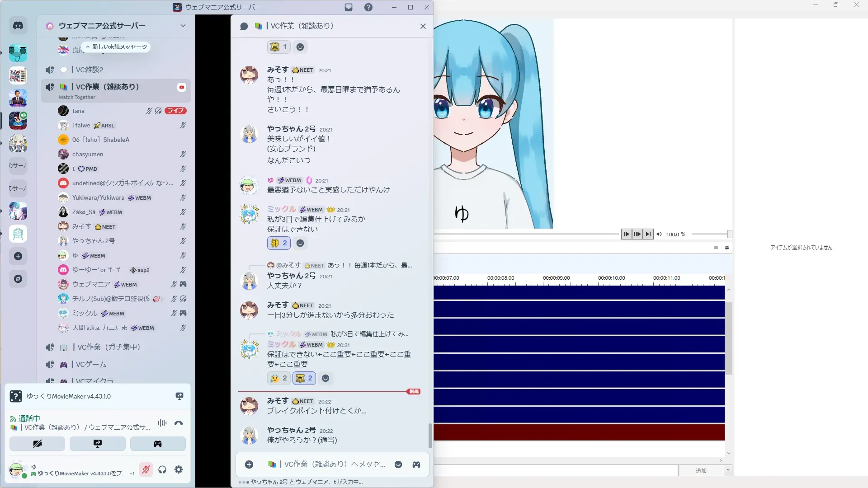Open Discover servers compass icon
This screenshot has height=488, width=868.
pyautogui.click(x=18, y=279)
